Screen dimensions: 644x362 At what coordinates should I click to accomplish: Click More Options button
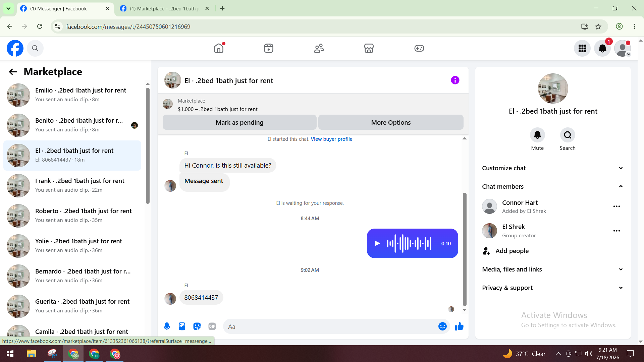(x=391, y=122)
